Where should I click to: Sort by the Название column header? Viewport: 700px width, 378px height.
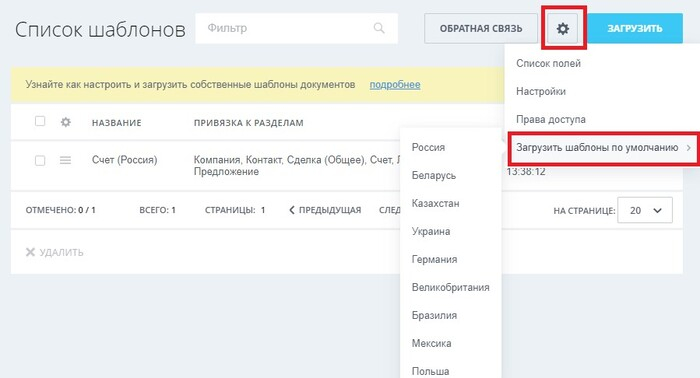[117, 123]
